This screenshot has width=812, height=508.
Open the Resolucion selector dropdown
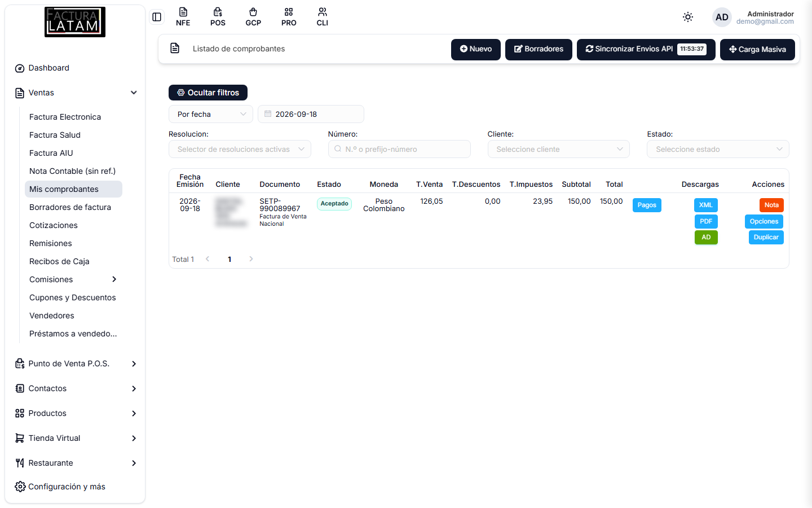pyautogui.click(x=240, y=149)
